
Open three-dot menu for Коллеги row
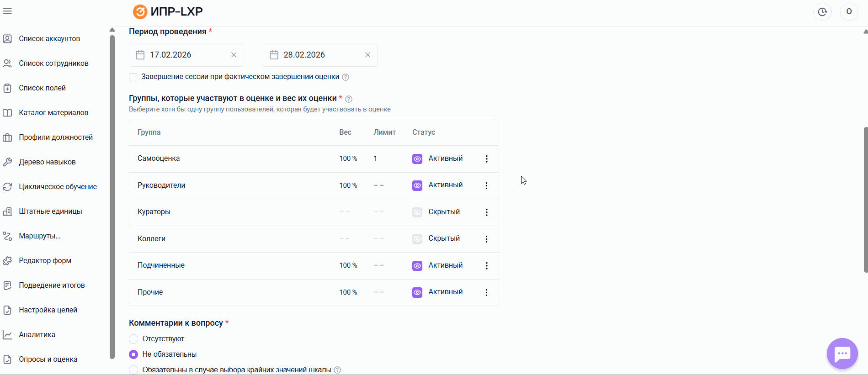click(x=486, y=239)
